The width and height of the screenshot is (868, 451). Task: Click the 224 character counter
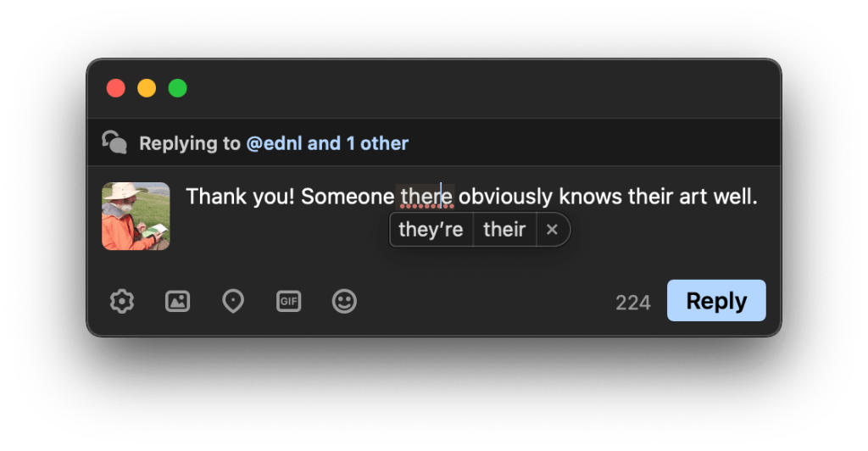pos(633,303)
